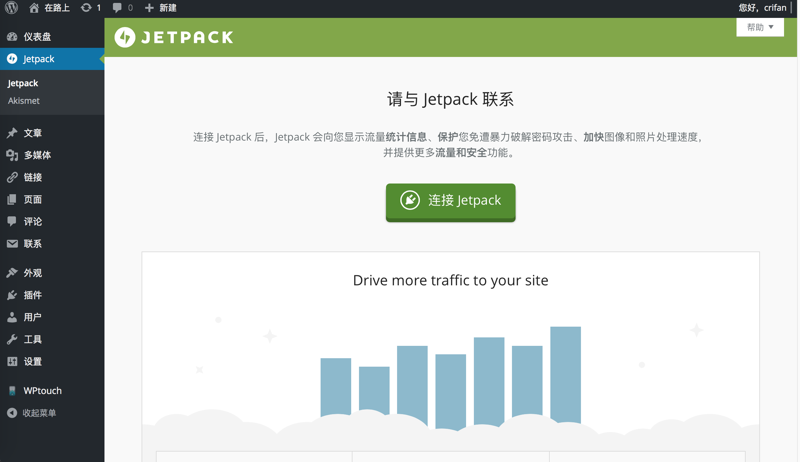Select the 'Jetpack' top-level menu item
This screenshot has height=462, width=800.
point(52,59)
